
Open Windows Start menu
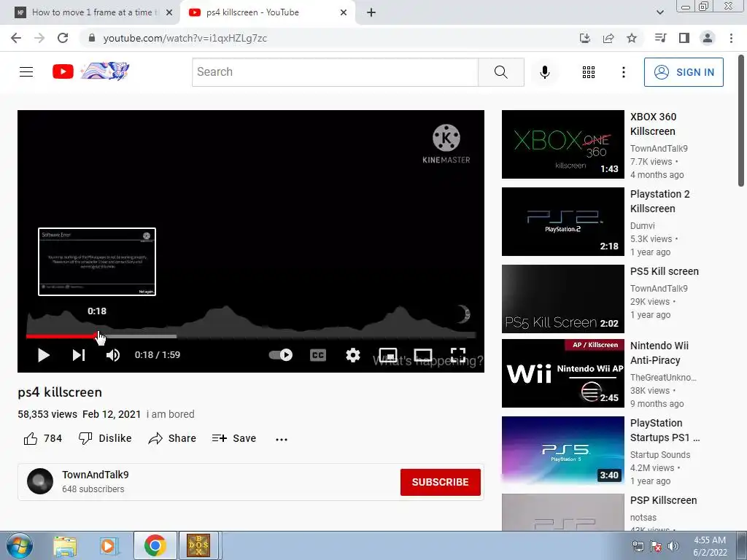click(19, 545)
